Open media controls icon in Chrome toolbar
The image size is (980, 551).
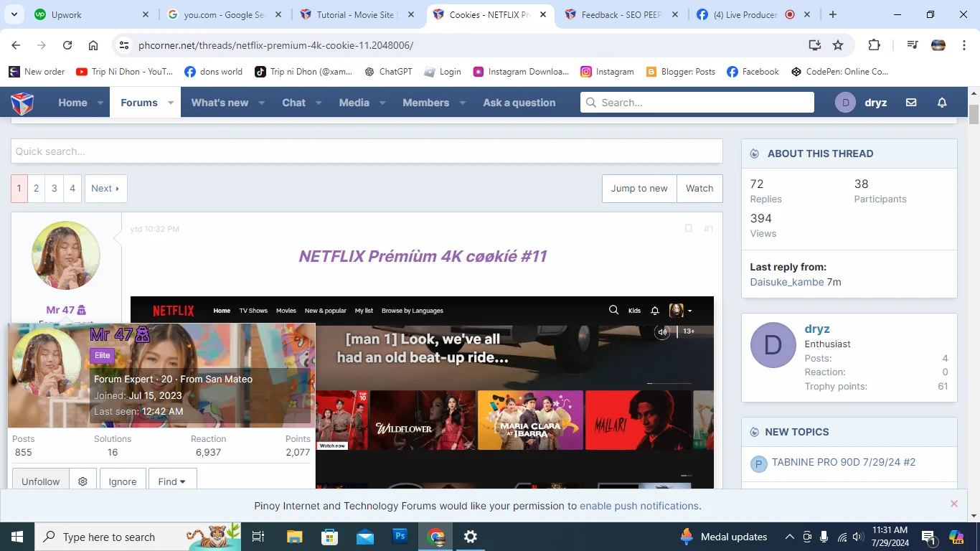913,45
